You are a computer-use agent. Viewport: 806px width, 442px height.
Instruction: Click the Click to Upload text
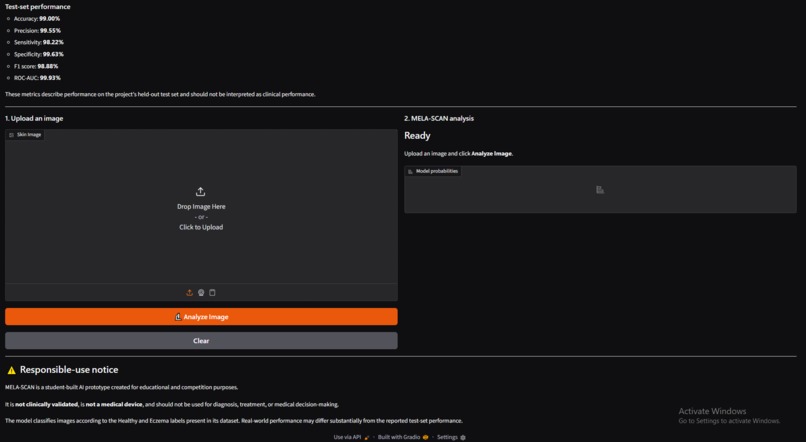pos(201,227)
